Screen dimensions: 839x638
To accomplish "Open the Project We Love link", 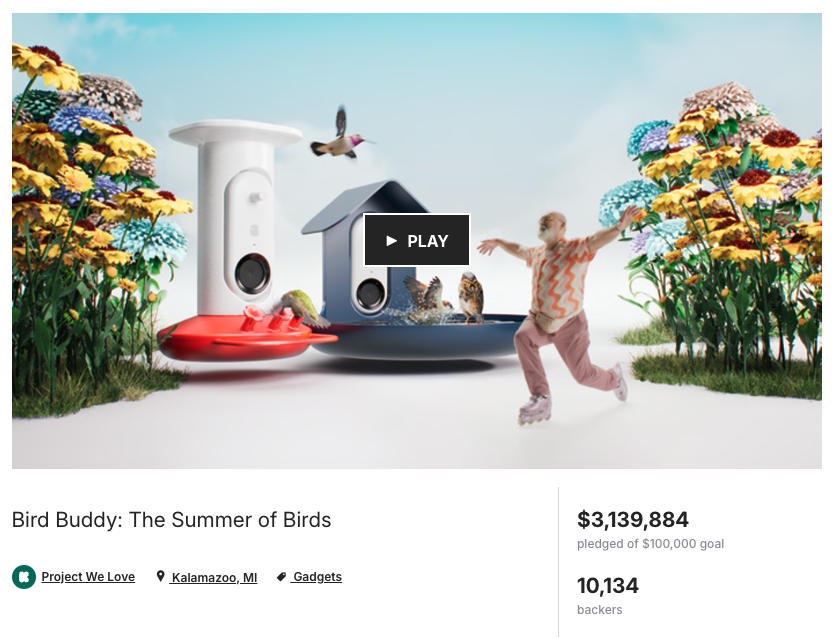I will (88, 576).
